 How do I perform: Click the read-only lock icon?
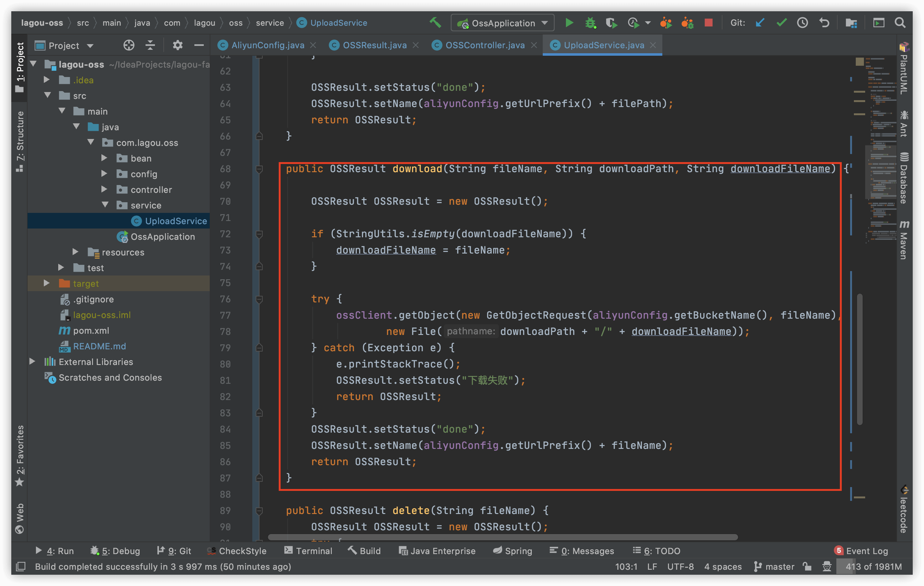(x=807, y=566)
